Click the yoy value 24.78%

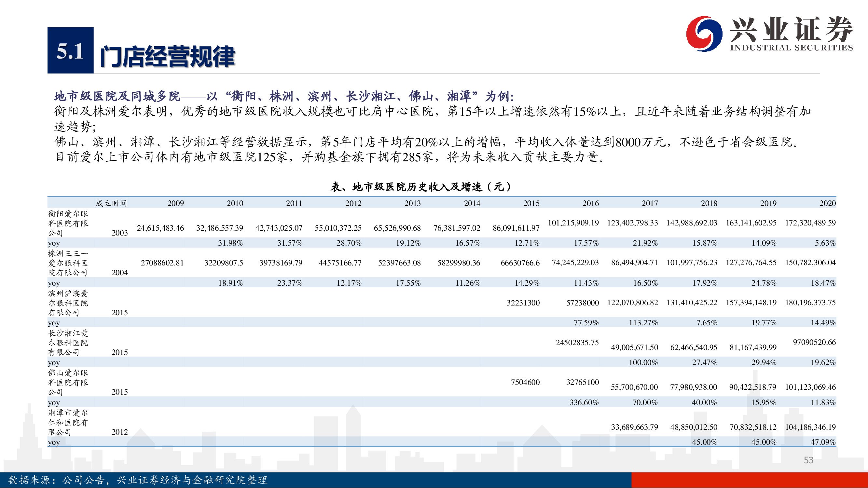click(x=764, y=283)
